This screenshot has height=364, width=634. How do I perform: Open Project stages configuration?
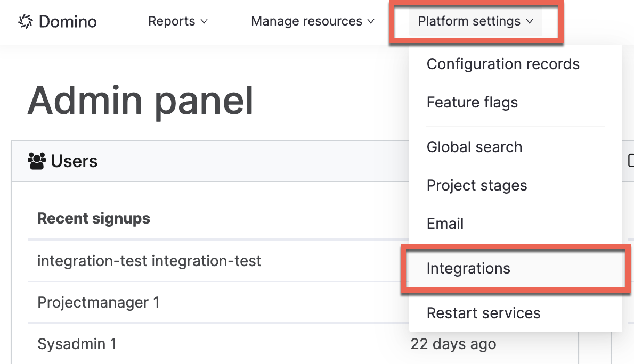pos(477,185)
